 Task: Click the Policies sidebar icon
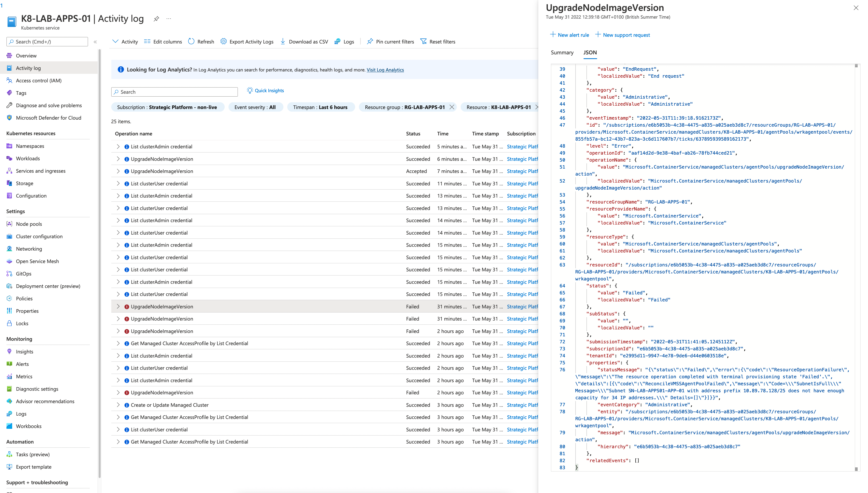pyautogui.click(x=10, y=298)
